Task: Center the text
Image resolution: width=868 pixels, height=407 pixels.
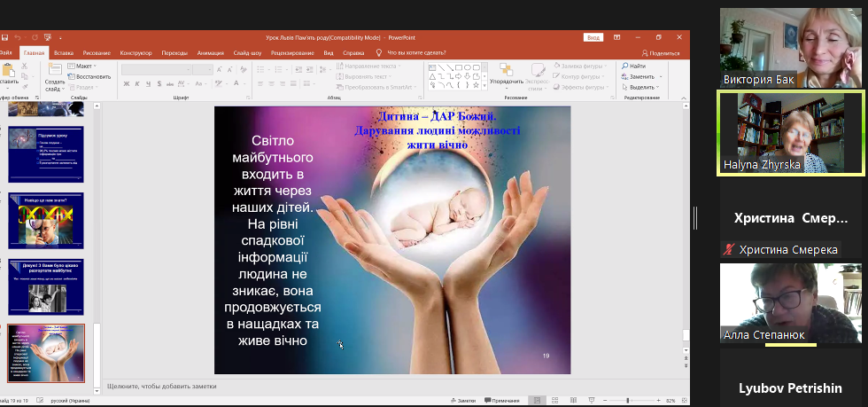Action: tap(272, 83)
